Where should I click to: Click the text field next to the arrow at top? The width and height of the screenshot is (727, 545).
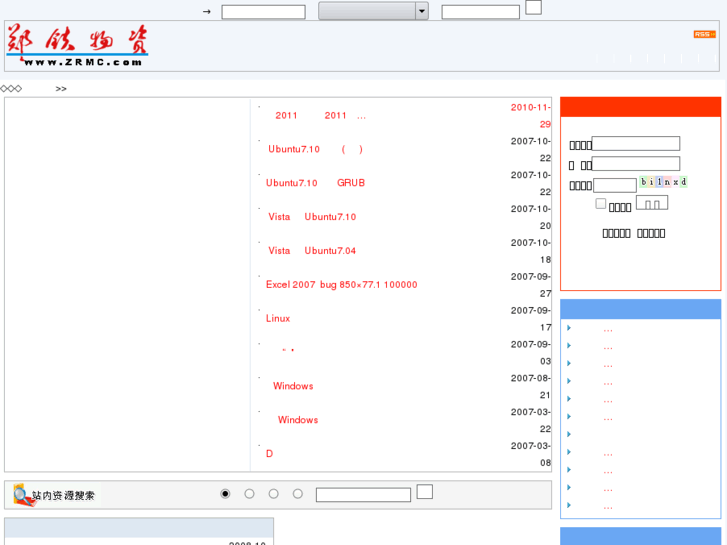pos(263,12)
